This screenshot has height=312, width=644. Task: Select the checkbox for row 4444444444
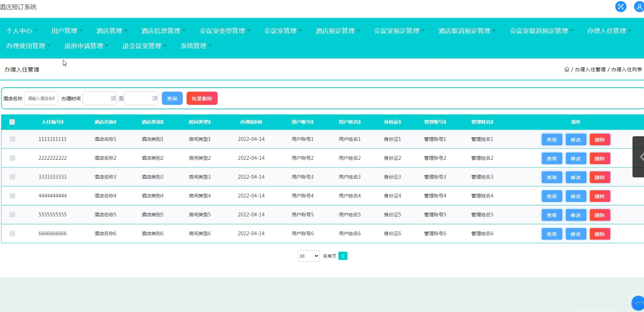[12, 196]
